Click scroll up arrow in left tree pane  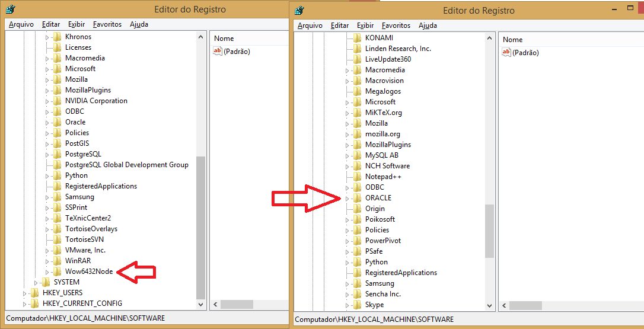point(201,37)
